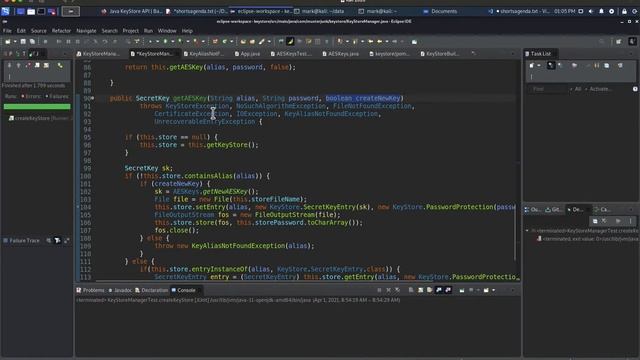
Task: Open the Run menu
Action: tap(148, 31)
